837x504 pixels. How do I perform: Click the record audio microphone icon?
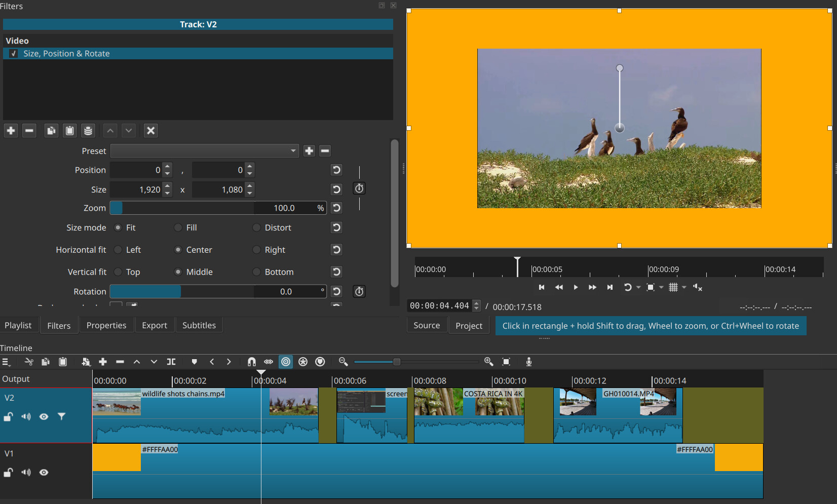click(x=528, y=362)
